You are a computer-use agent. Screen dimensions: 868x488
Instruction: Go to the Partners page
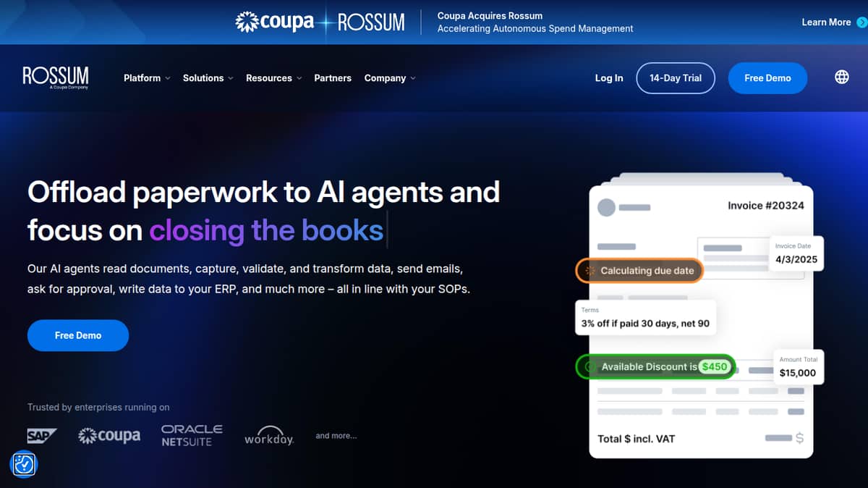333,78
